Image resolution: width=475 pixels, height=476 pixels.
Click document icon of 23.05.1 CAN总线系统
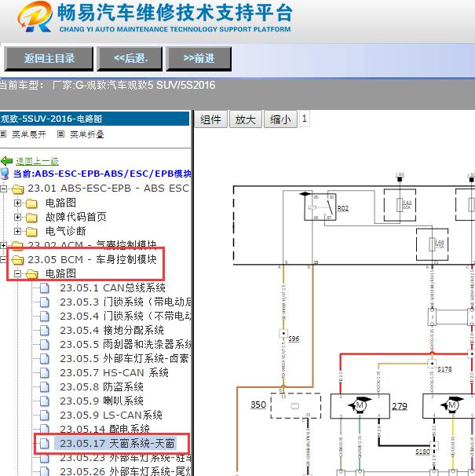(45, 287)
